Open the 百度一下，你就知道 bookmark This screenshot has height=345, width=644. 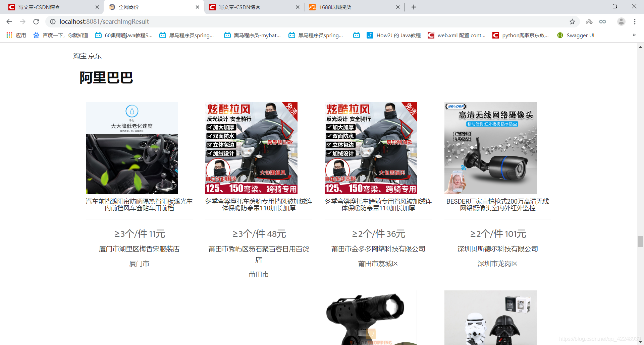[61, 35]
